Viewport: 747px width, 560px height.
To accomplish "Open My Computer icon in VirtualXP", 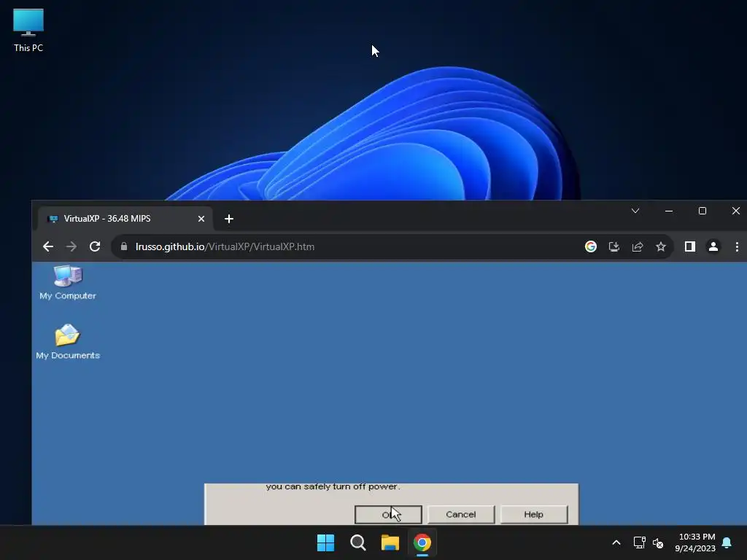I will [x=68, y=282].
